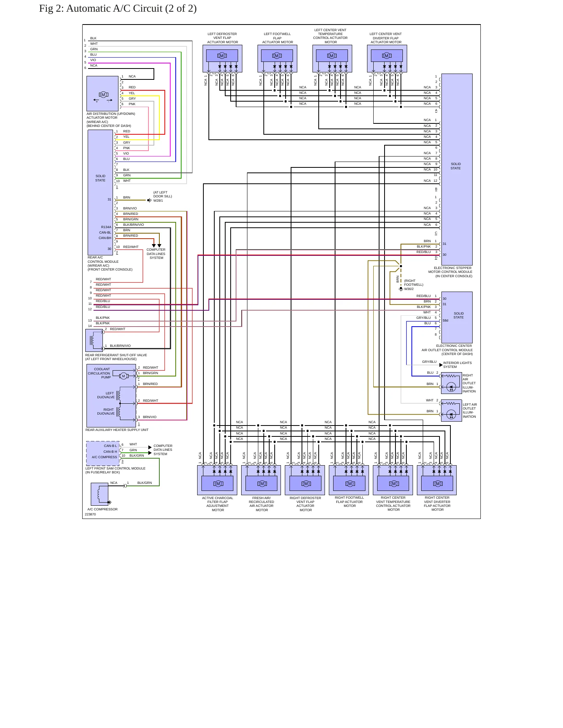Viewport: 563px width, 728px height.
Task: Click the Left Footwell Flap motor symbol
Action: 277,56
